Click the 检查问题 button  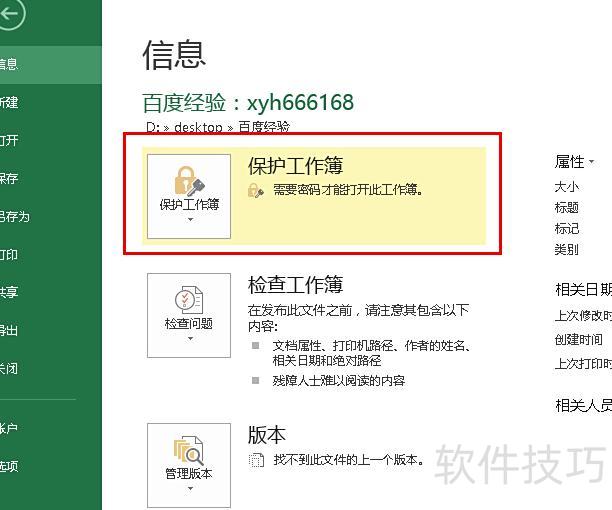(x=189, y=315)
